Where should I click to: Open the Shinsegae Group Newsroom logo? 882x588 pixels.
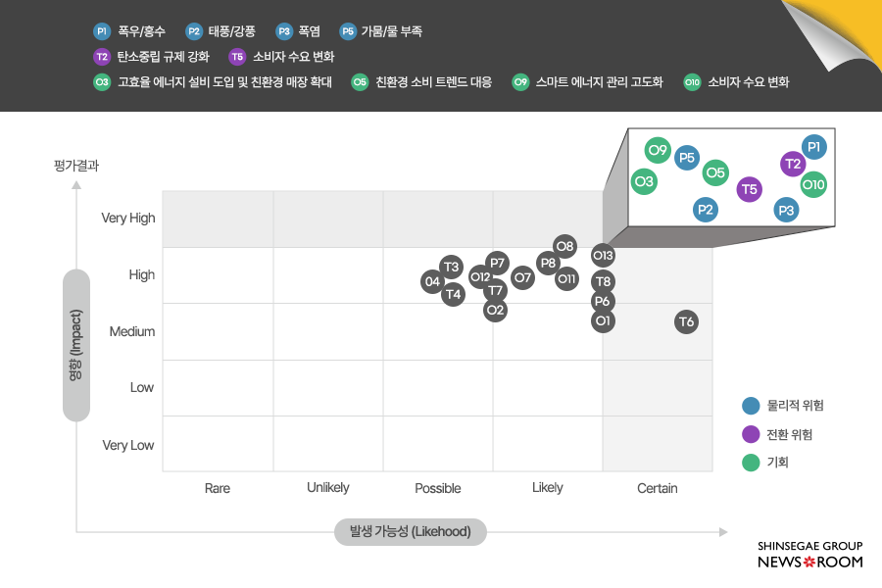point(809,555)
